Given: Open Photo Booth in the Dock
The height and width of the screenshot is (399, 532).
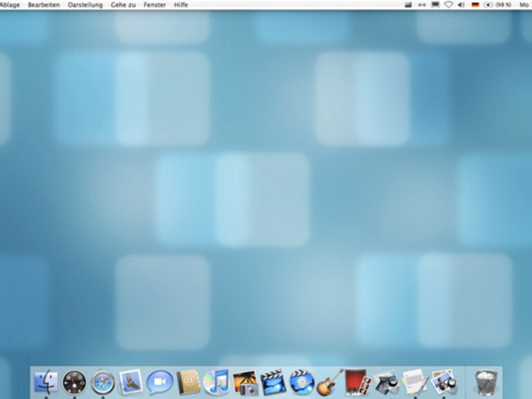Looking at the screenshot, I should point(357,382).
